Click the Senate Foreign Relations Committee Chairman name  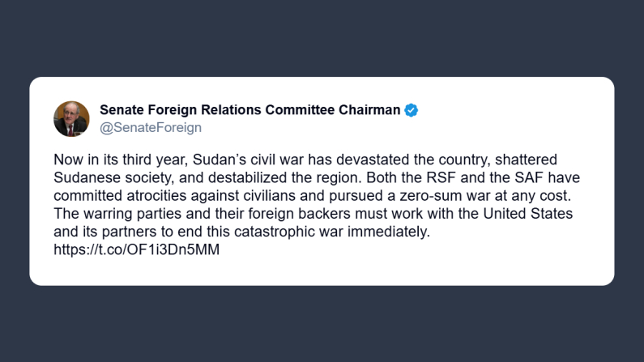[249, 111]
